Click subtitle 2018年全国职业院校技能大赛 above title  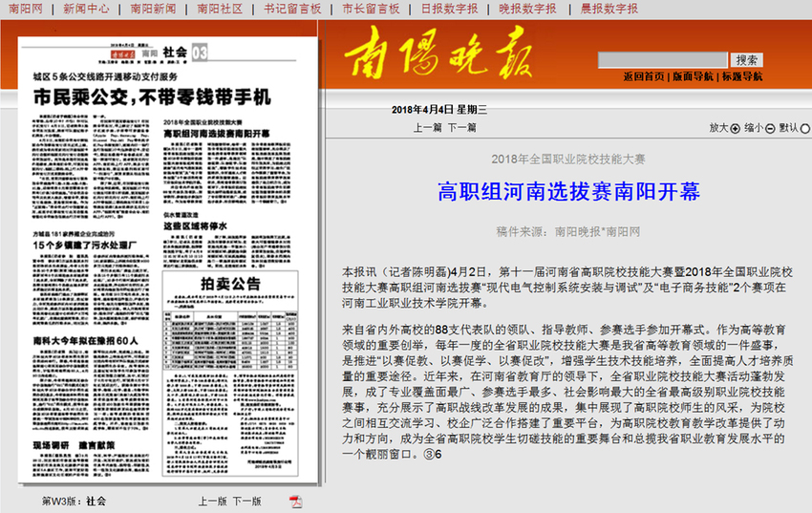(568, 159)
